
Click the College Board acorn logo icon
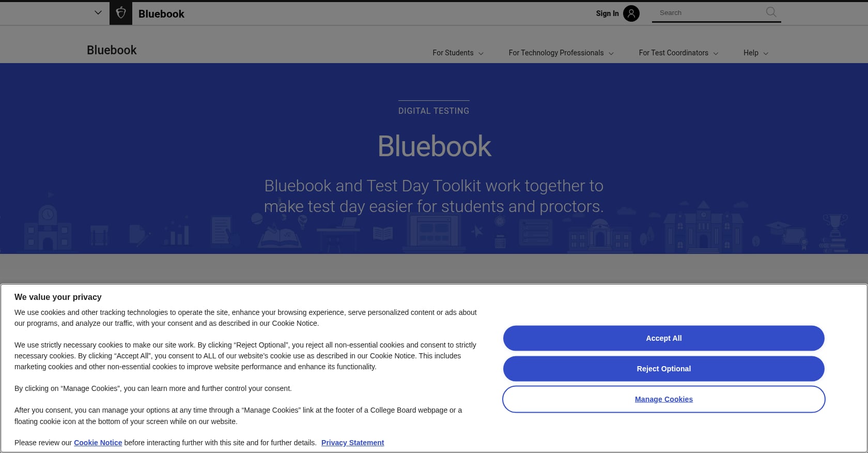click(x=121, y=13)
